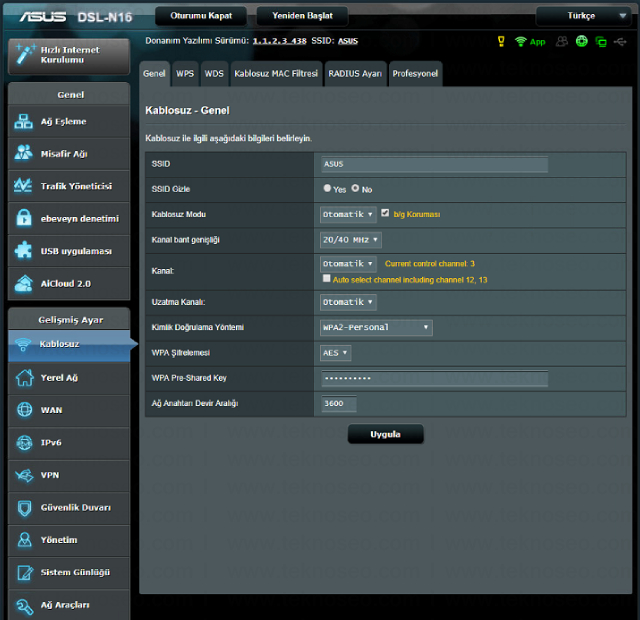Image resolution: width=640 pixels, height=620 pixels.
Task: Click the green network monitors status icon
Action: click(601, 42)
